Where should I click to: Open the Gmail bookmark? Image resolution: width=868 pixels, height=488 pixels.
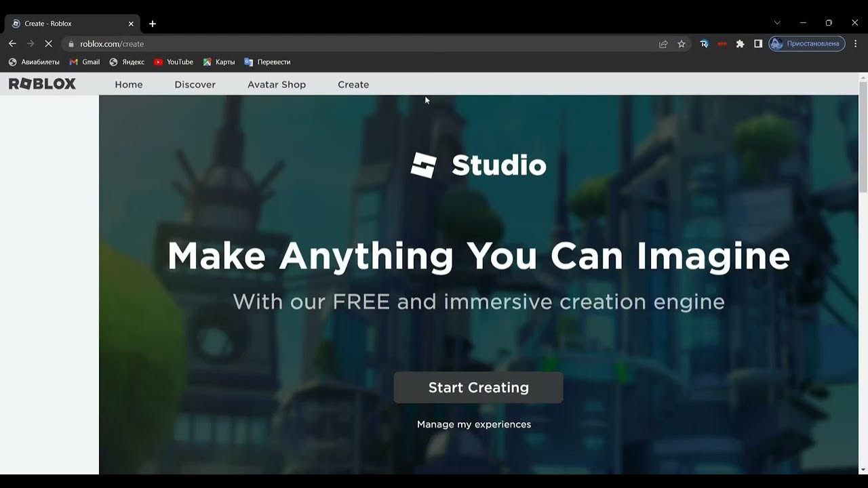tap(85, 62)
